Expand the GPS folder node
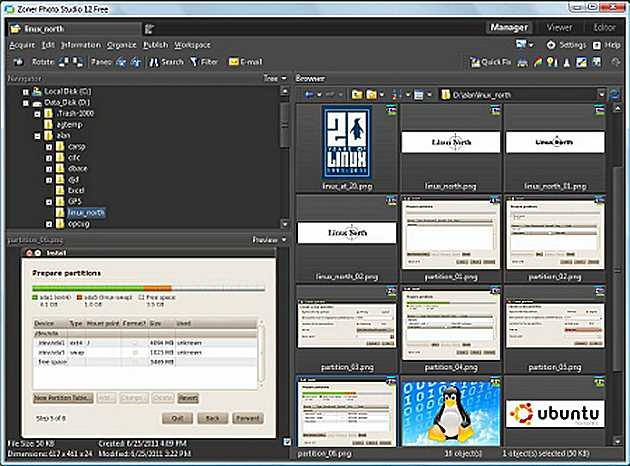Viewport: 630px width, 466px height. pos(49,200)
